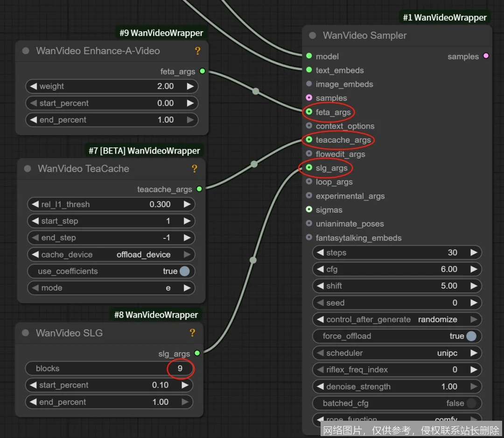This screenshot has width=504, height=438.
Task: Click the help question mark on WanVideo SLG
Action: [x=192, y=333]
